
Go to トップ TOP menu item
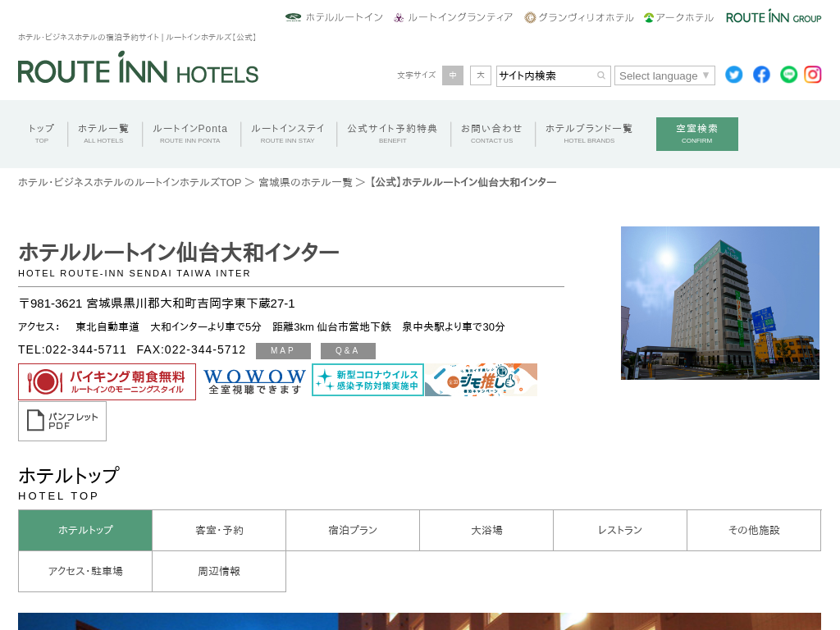[x=41, y=134]
